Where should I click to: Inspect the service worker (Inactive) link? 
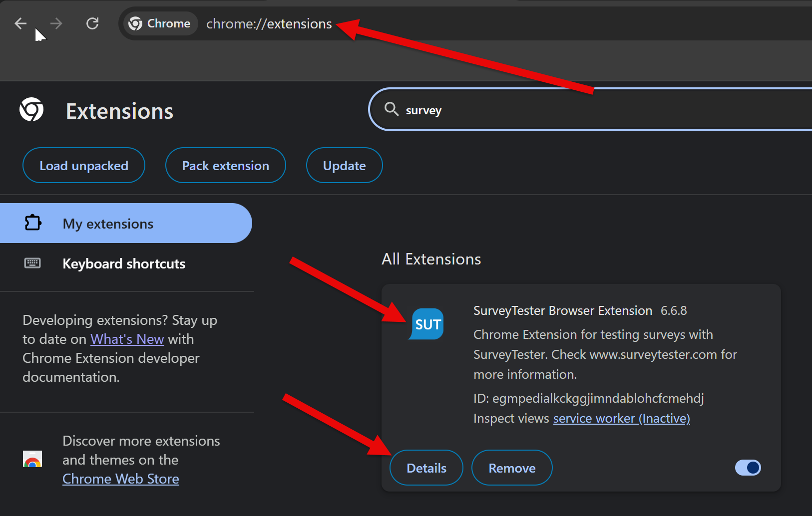[x=621, y=418]
